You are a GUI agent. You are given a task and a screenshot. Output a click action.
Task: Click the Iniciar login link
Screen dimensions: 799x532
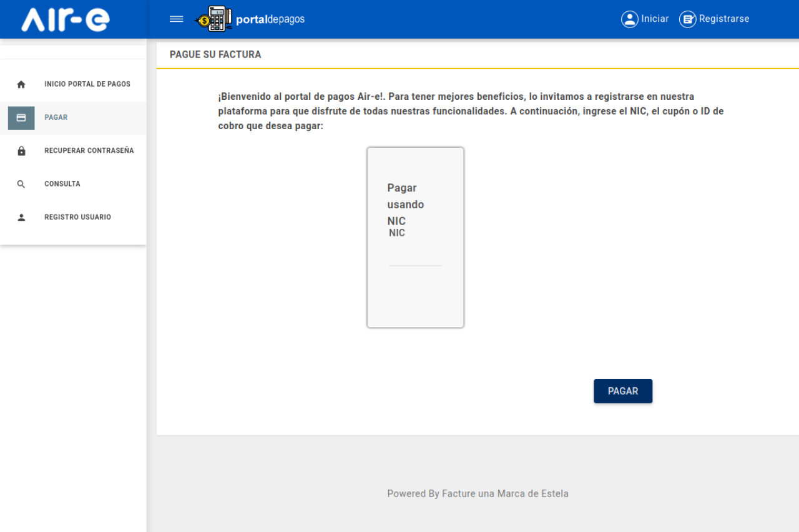pyautogui.click(x=655, y=19)
